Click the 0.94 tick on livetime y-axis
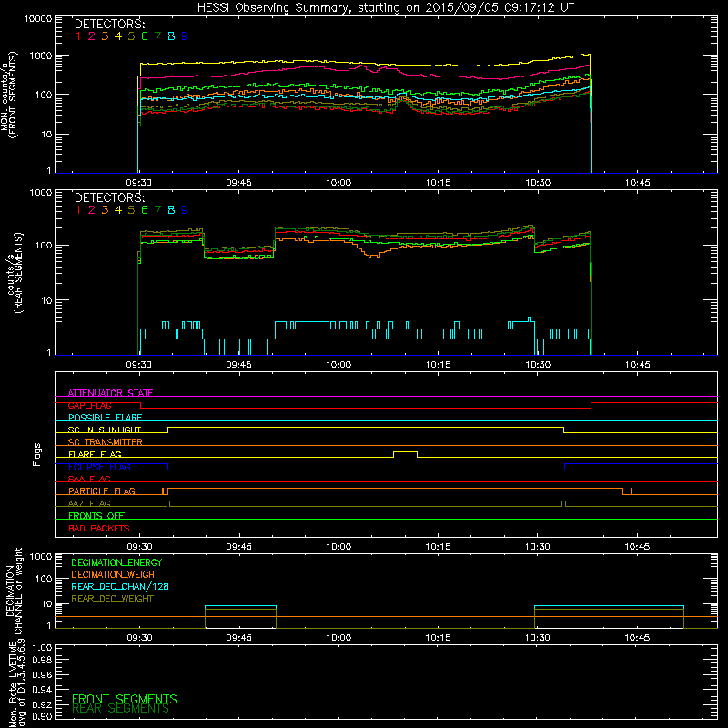 42,690
